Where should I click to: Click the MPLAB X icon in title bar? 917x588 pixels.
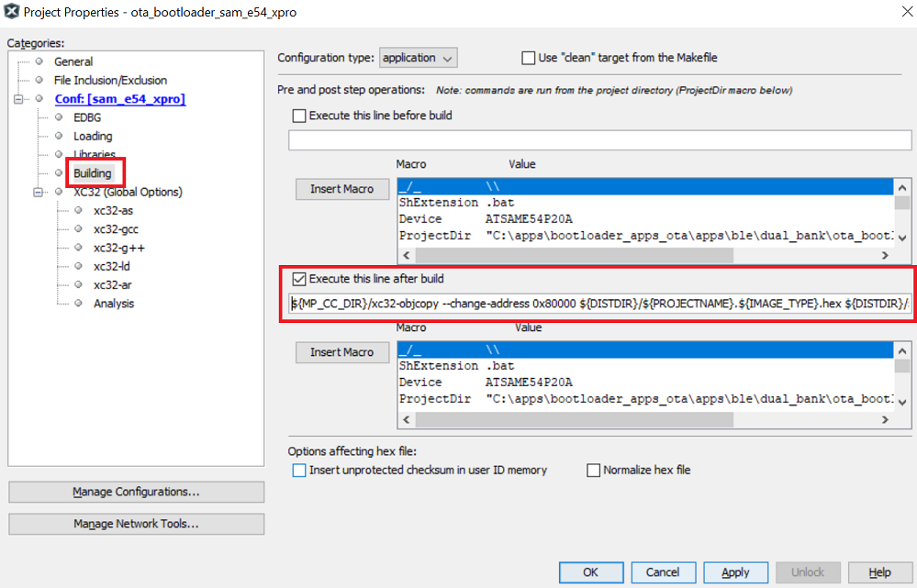(12, 11)
